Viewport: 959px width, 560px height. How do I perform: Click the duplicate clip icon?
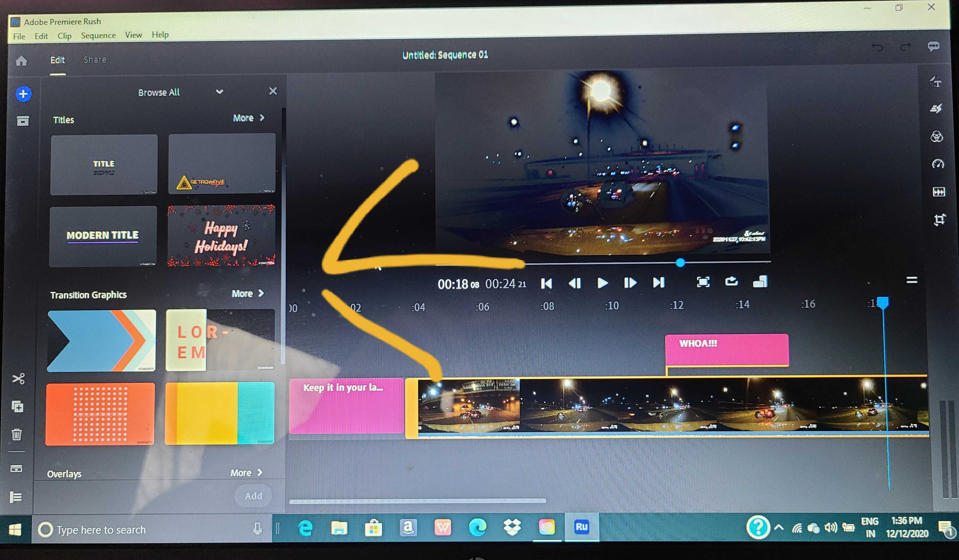[x=17, y=407]
